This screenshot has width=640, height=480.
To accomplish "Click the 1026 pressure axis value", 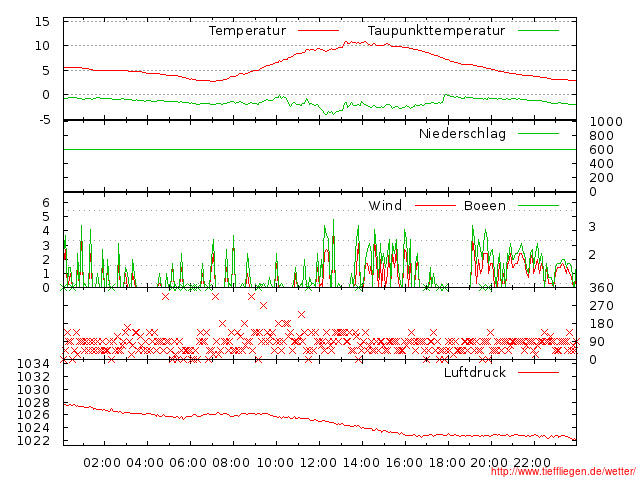I will (33, 415).
